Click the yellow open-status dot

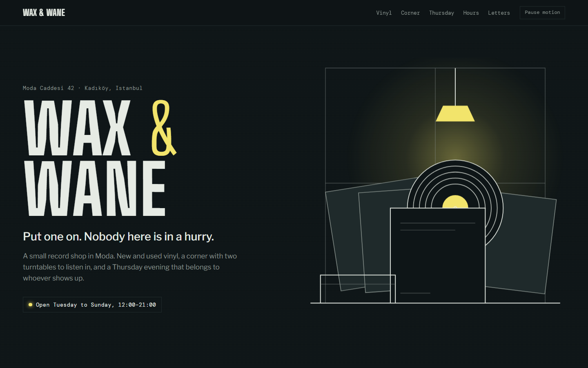coord(30,305)
